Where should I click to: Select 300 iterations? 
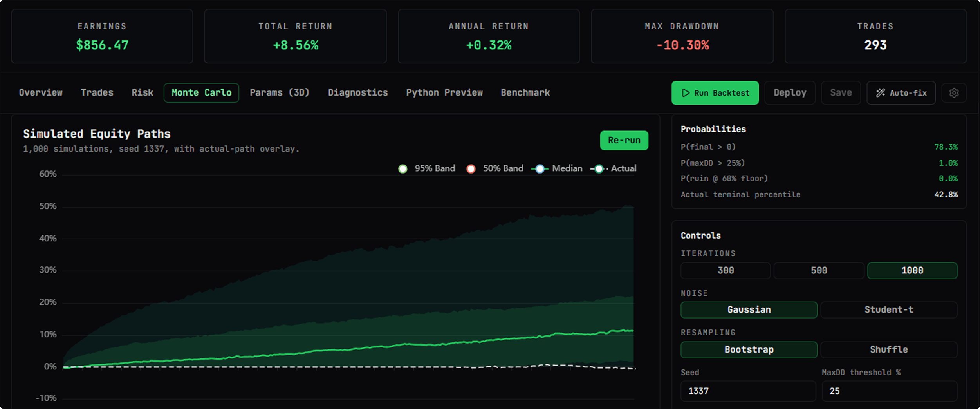click(x=725, y=270)
